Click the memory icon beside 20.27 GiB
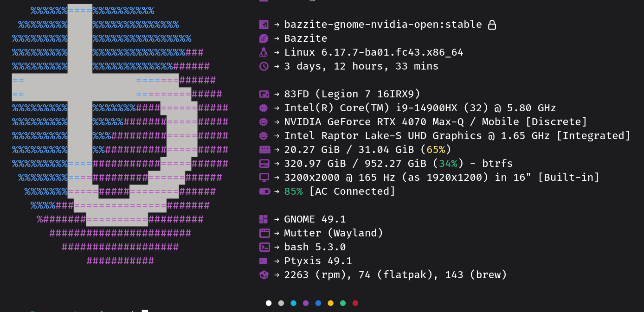The height and width of the screenshot is (312, 644). (x=264, y=150)
